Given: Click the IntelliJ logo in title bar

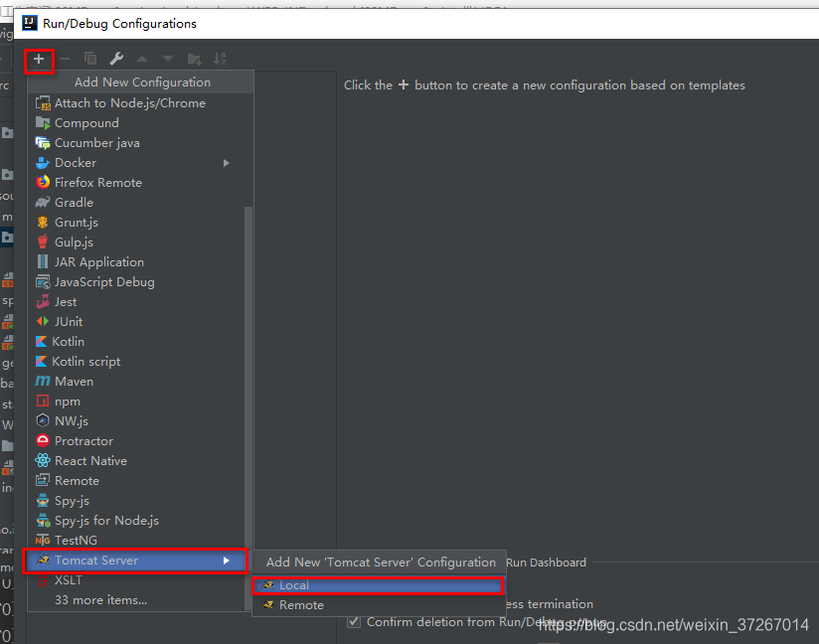Looking at the screenshot, I should (x=30, y=23).
